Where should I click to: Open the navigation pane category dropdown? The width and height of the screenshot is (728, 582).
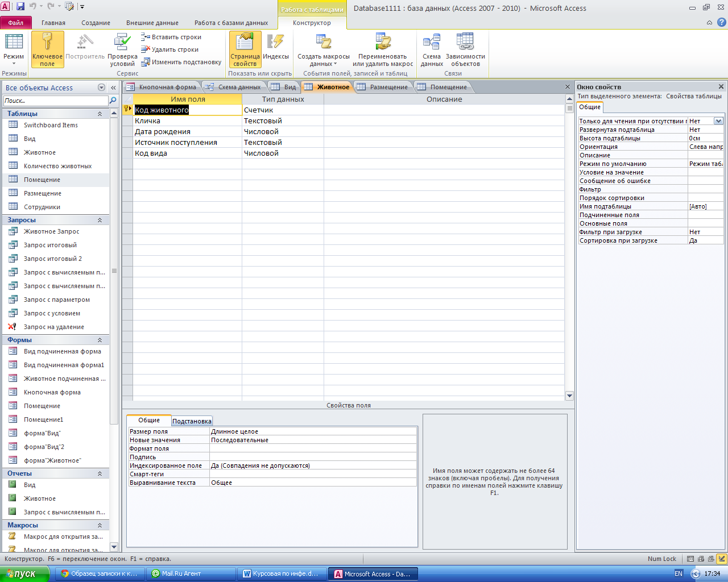point(101,88)
